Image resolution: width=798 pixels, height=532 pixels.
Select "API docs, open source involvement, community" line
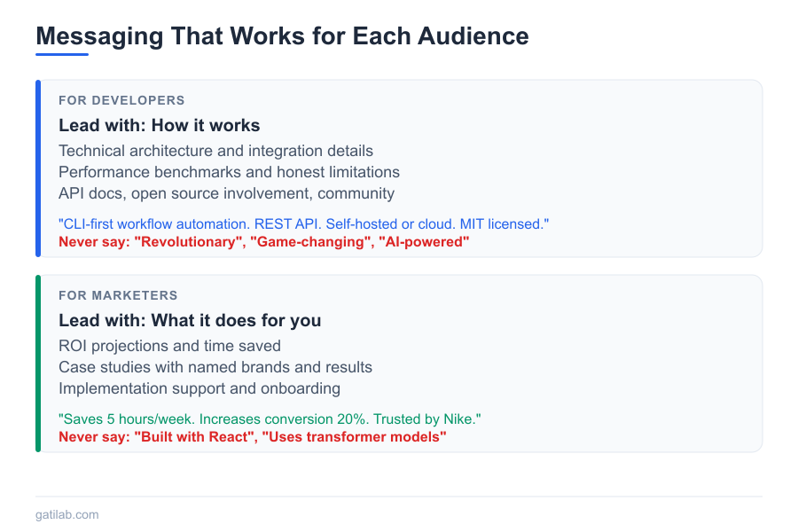(226, 193)
